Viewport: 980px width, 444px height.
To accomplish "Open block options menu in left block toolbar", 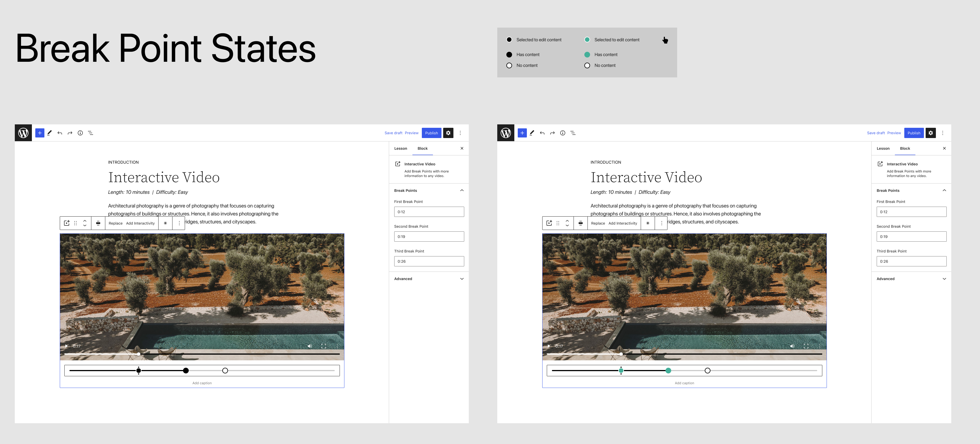I will [179, 223].
